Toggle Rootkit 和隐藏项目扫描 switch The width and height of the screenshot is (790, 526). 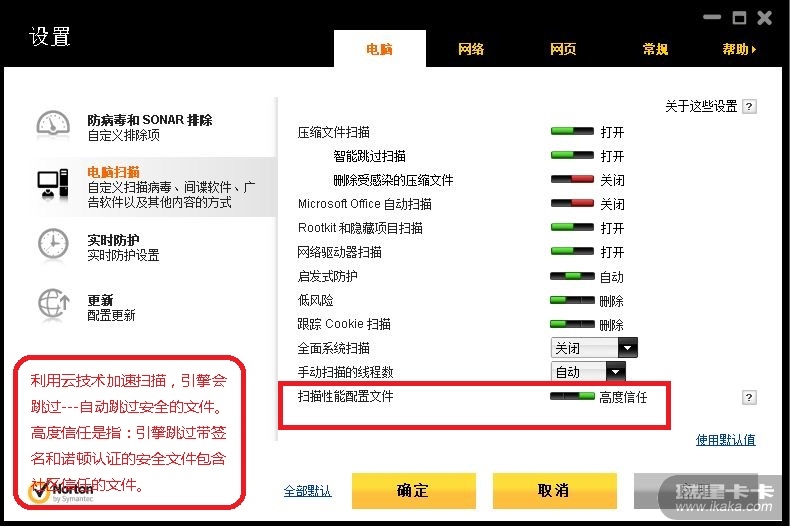[x=572, y=228]
